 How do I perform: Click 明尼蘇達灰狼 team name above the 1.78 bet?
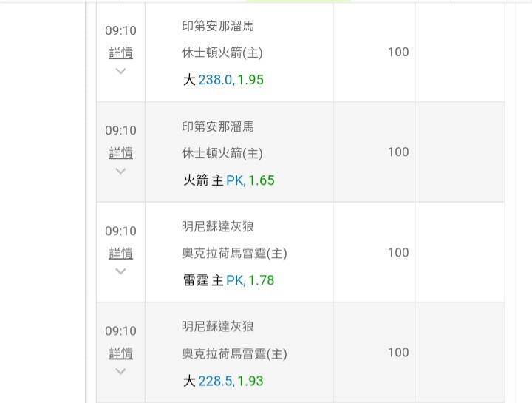[x=218, y=226]
